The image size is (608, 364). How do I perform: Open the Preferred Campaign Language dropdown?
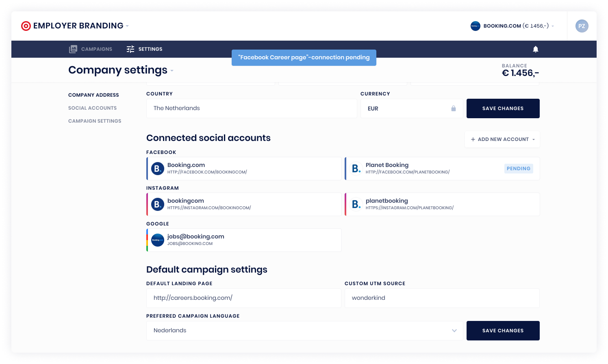[454, 331]
